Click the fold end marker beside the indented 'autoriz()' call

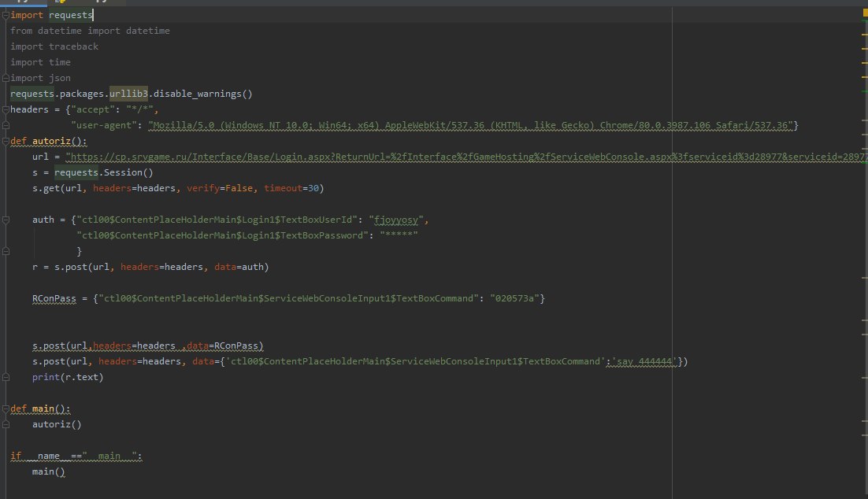tap(6, 424)
